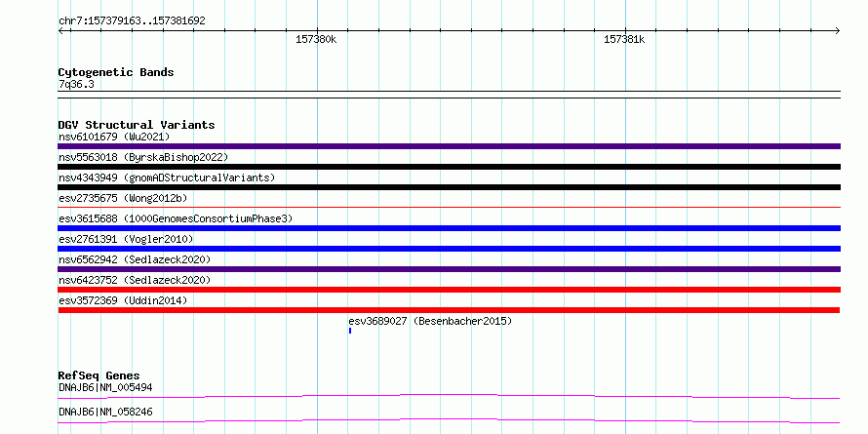Image resolution: width=868 pixels, height=434 pixels.
Task: Open variant nsv6423752 (Sedlazeck2020) label
Action: (135, 280)
